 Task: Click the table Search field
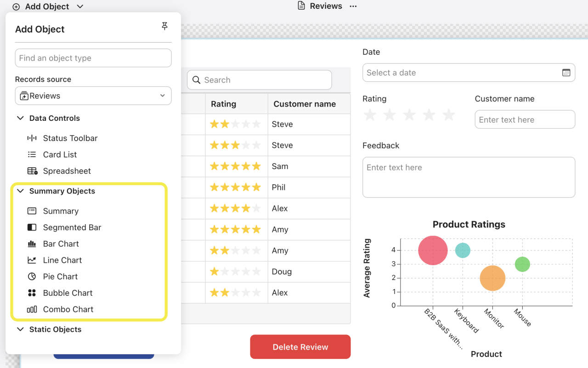click(259, 79)
